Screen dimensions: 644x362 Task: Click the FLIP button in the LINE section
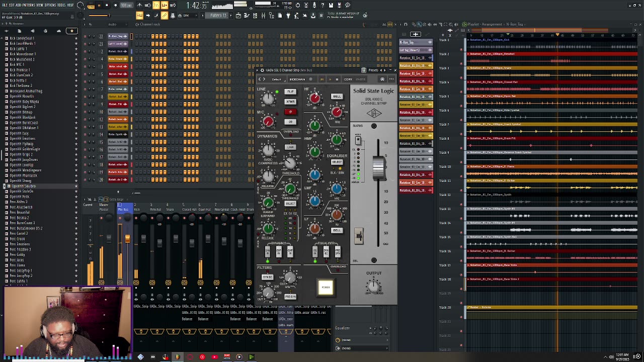tap(290, 92)
